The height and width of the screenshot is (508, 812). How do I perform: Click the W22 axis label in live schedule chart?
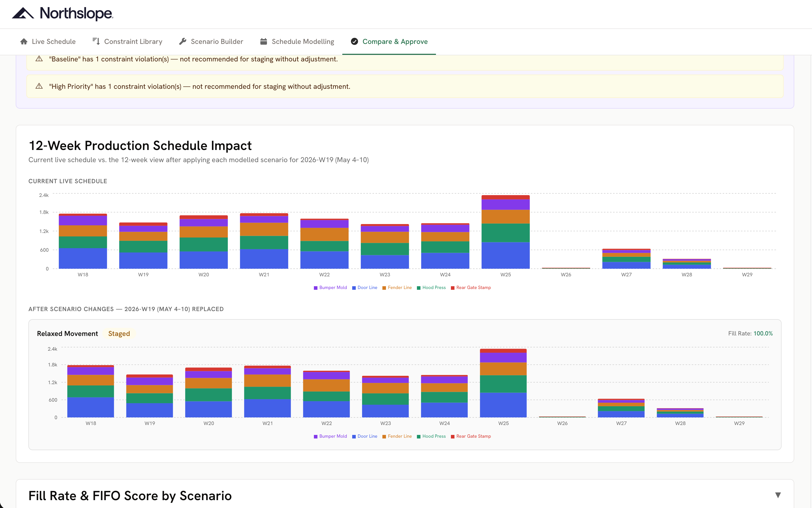click(325, 275)
